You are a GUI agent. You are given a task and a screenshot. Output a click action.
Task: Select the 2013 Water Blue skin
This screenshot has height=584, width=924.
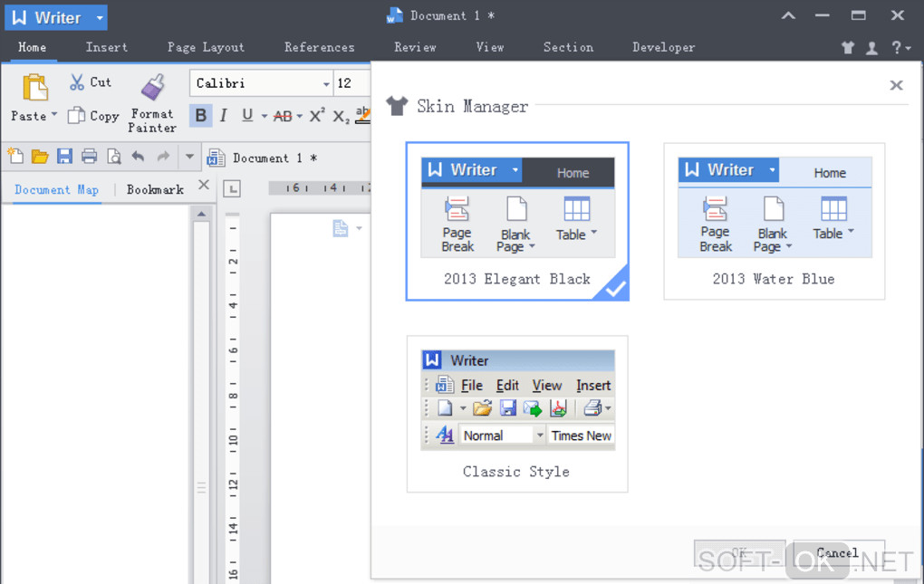click(775, 221)
